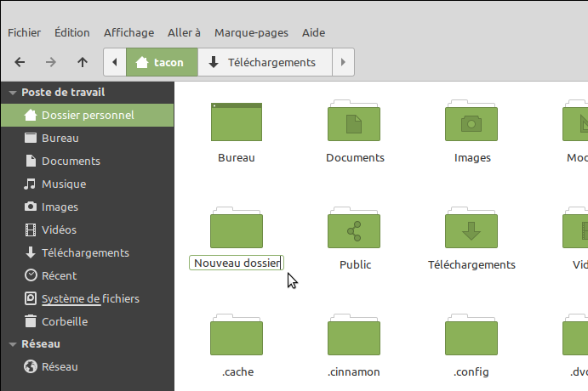Click the Téléchargements path bar button

[x=263, y=62]
